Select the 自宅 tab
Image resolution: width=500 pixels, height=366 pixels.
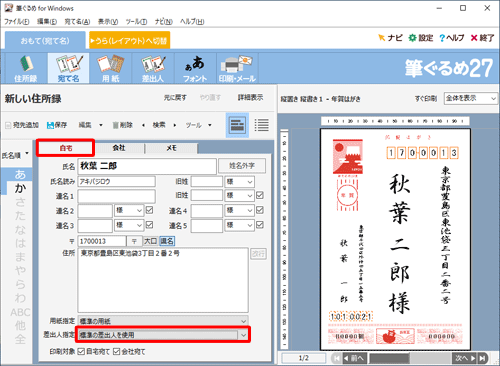66,148
